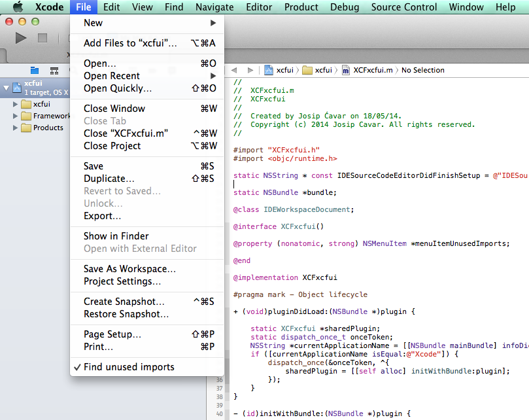The image size is (529, 420).
Task: Expand the Frameworks disclosure triangle
Action: click(15, 116)
